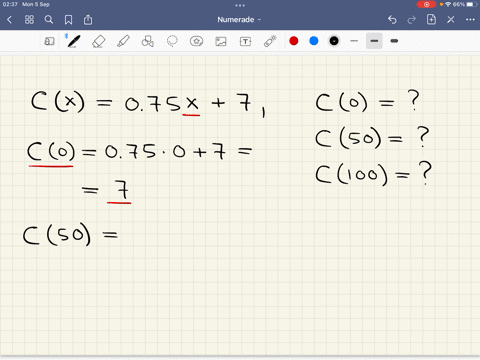Select the Pen tool
480x360 pixels.
point(73,41)
